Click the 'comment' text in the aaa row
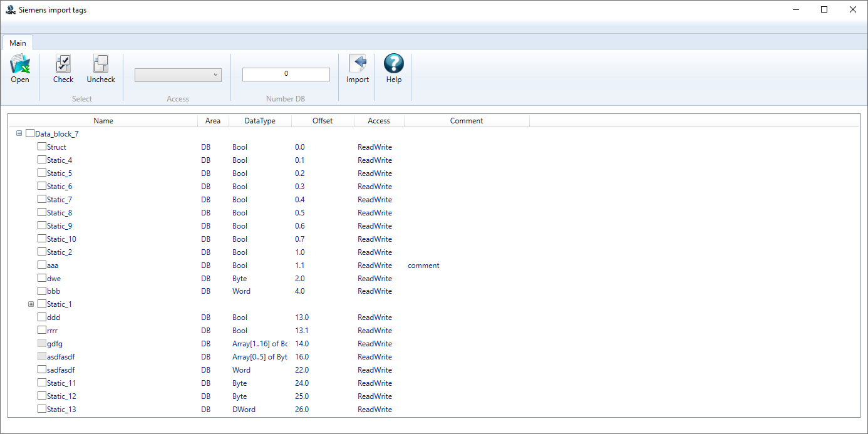The image size is (868, 434). tap(423, 266)
